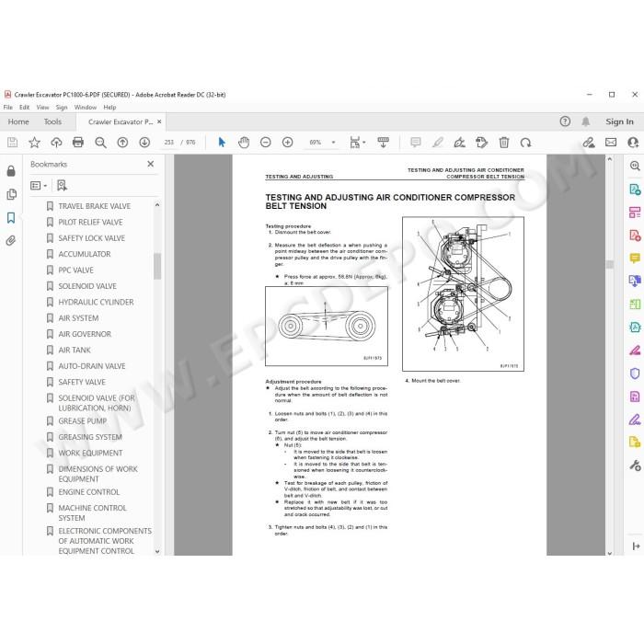Open notifications bell icon
Image resolution: width=644 pixels, height=644 pixels.
[x=586, y=121]
